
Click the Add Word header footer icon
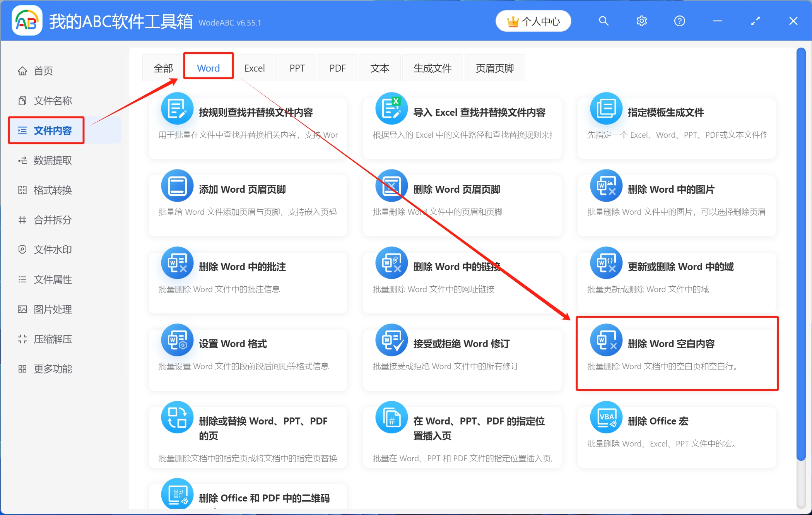click(177, 186)
